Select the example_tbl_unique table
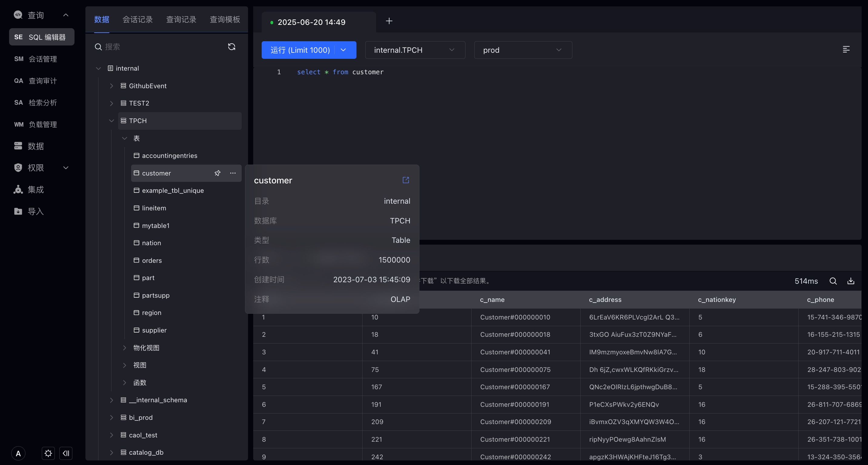This screenshot has width=868, height=465. tap(186, 191)
